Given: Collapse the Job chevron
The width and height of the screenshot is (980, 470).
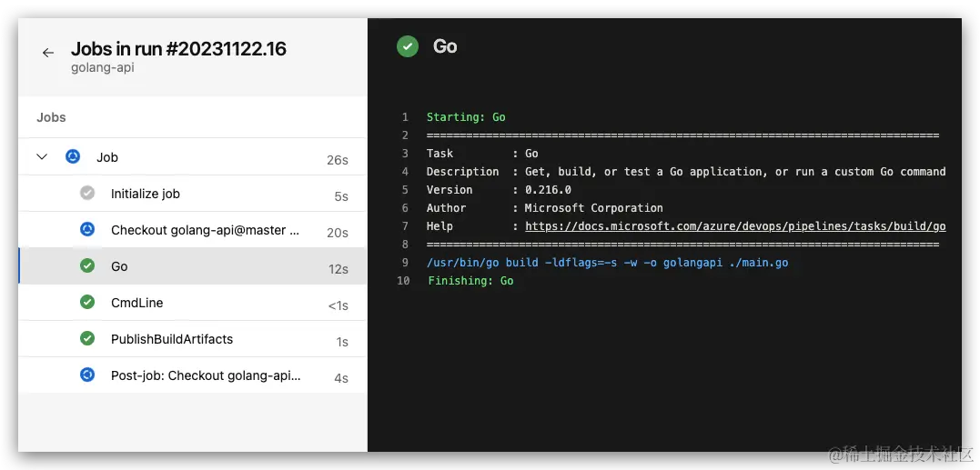Looking at the screenshot, I should (x=42, y=157).
